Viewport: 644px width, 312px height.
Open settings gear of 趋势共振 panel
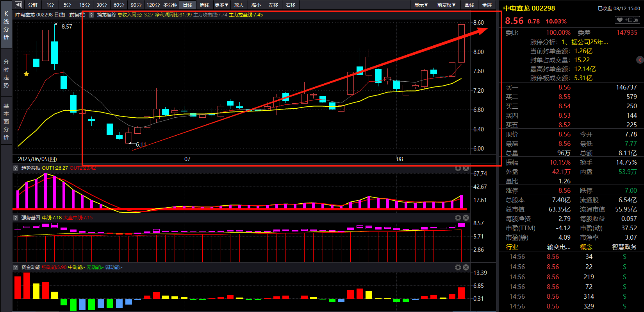(x=458, y=168)
